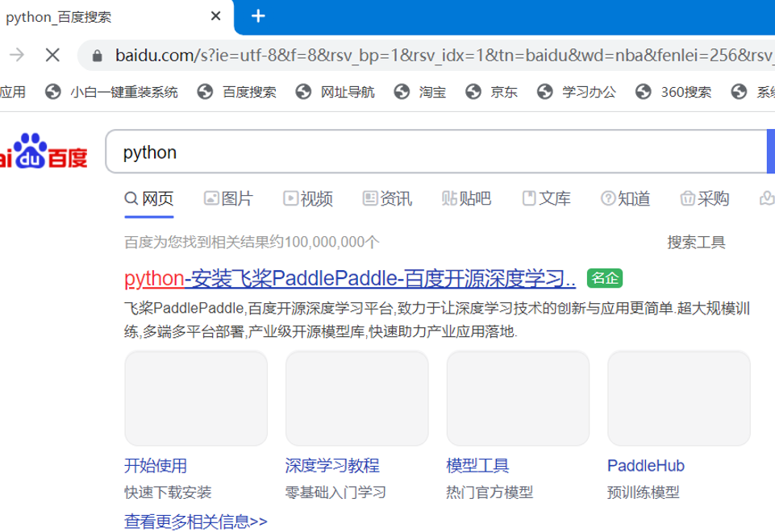Open 小白一键重装系统 bookmark

111,92
